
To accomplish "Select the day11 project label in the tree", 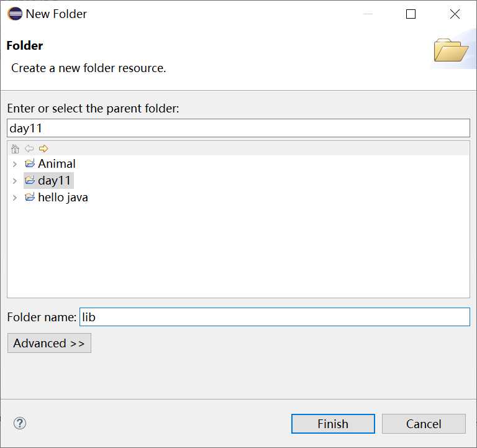I will point(55,181).
